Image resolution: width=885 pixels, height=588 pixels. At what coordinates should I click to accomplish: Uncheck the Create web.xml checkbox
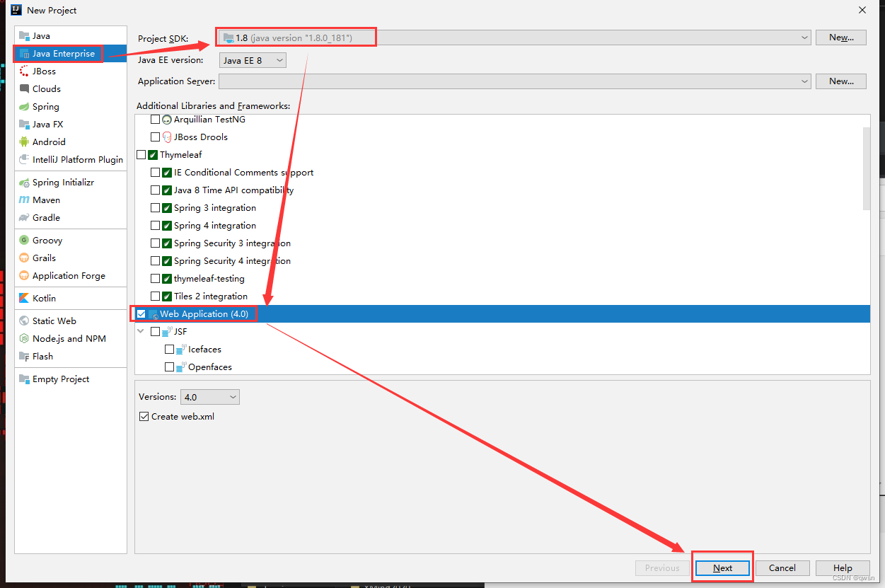144,417
